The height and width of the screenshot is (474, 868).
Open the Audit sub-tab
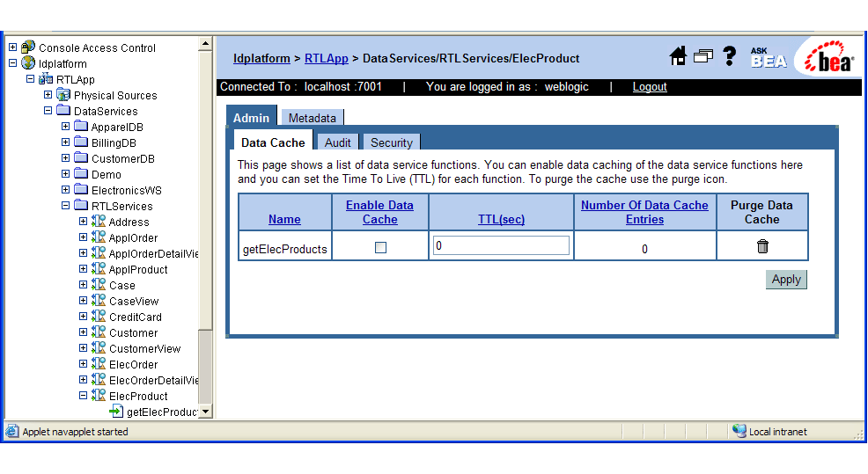pyautogui.click(x=338, y=142)
